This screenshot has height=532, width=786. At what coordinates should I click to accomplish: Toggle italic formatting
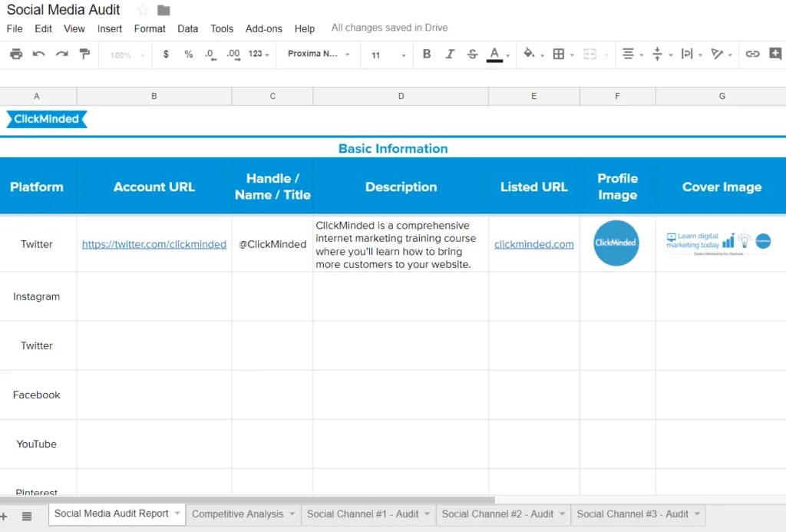tap(450, 55)
